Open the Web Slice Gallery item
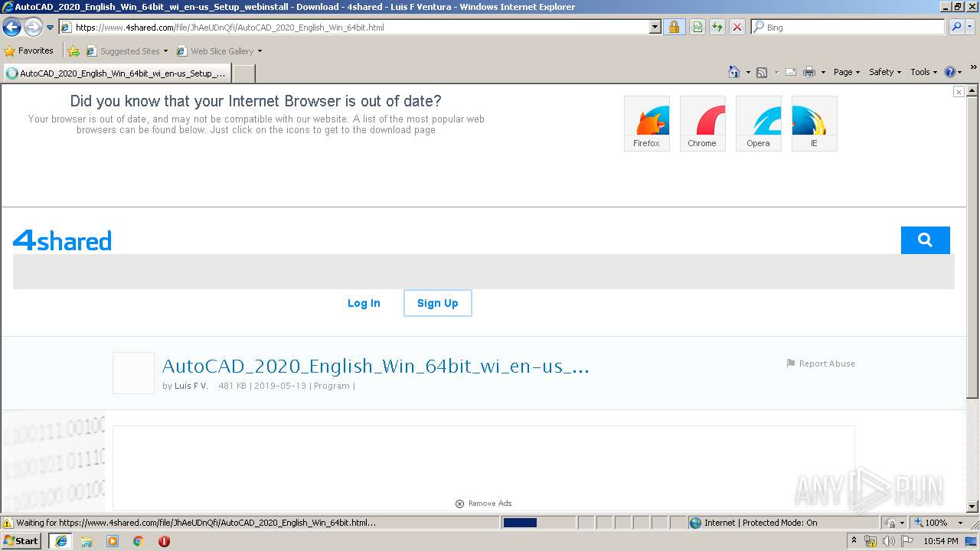 (219, 51)
